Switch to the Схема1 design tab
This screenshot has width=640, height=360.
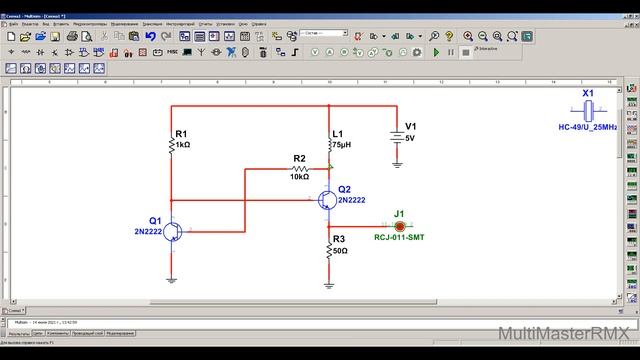[14, 311]
